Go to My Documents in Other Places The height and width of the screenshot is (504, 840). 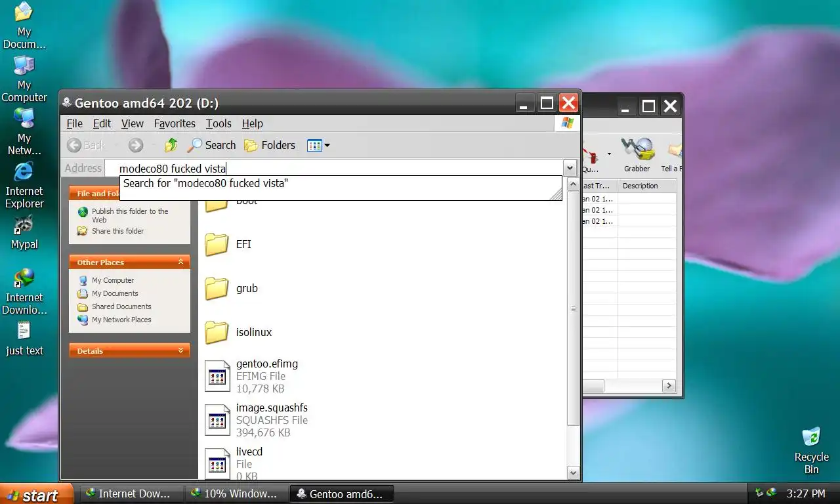(108, 293)
